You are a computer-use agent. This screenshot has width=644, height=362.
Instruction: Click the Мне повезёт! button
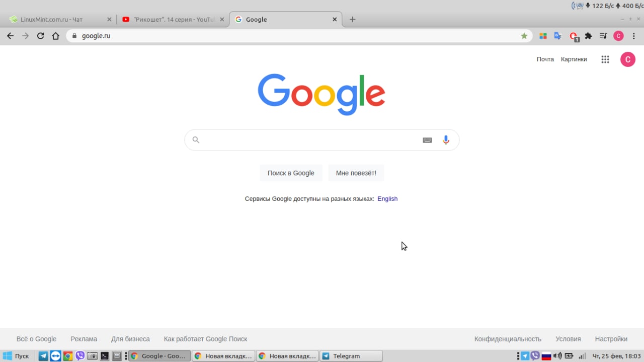point(356,173)
